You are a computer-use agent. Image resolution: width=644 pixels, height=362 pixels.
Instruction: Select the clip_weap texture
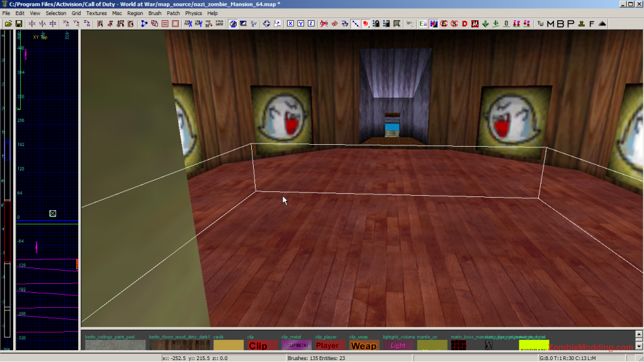pyautogui.click(x=364, y=345)
